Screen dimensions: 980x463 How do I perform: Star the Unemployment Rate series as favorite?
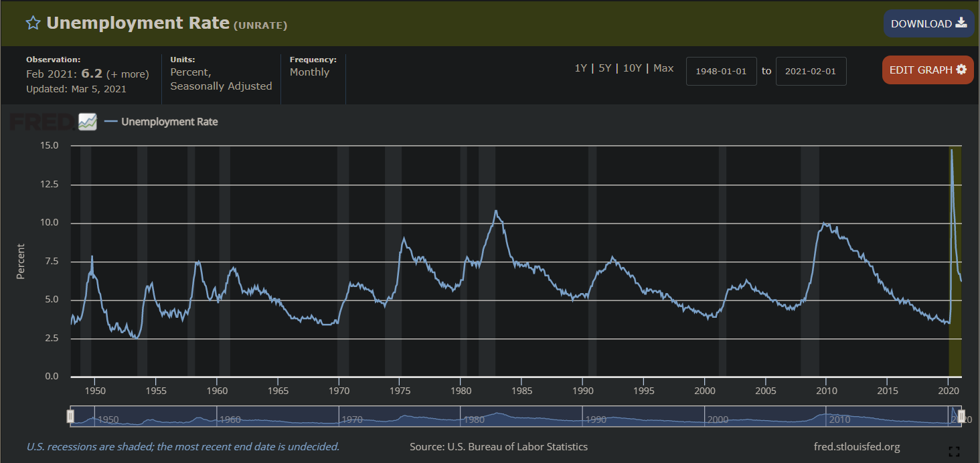(x=33, y=23)
